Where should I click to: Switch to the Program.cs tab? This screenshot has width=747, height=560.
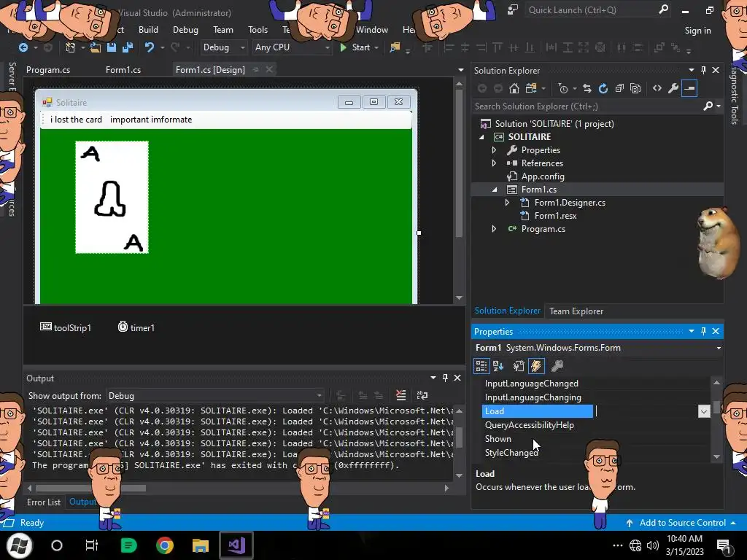tap(48, 69)
